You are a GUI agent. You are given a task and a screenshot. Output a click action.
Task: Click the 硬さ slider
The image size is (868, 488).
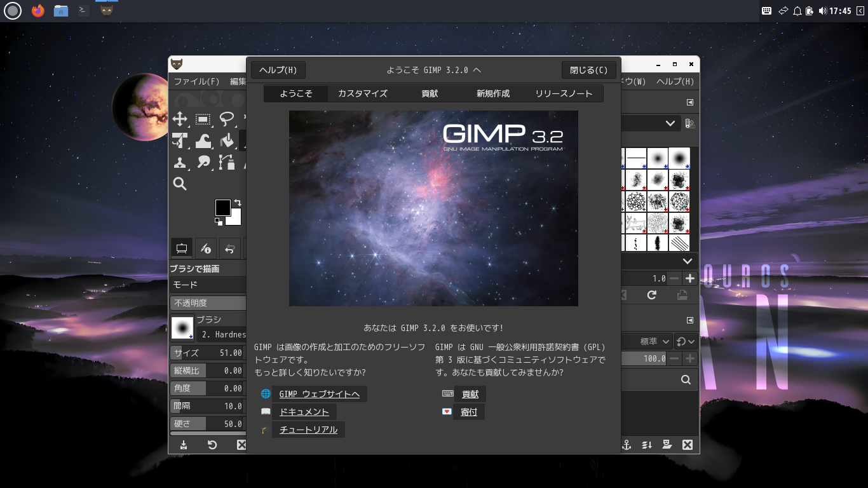click(x=208, y=424)
